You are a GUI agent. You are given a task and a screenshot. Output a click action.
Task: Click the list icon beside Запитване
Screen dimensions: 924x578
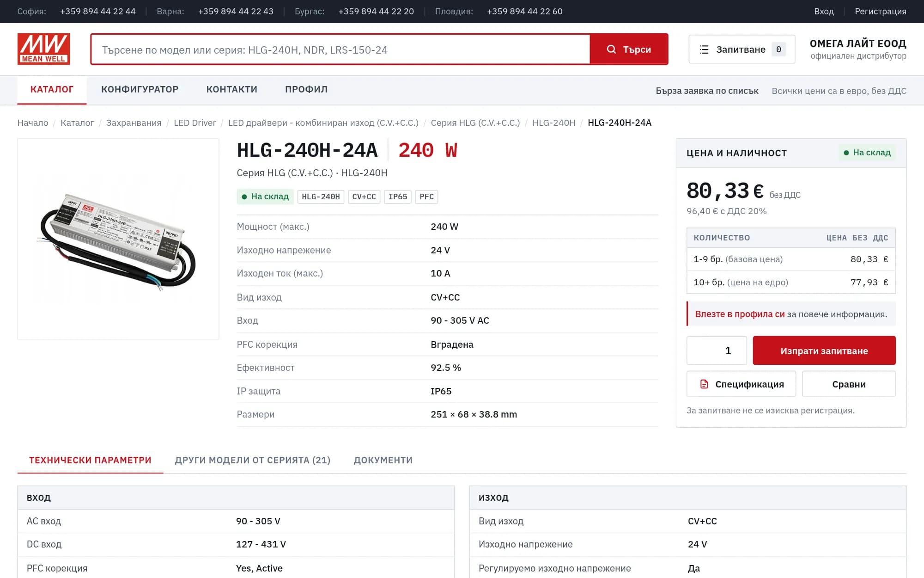(x=704, y=49)
